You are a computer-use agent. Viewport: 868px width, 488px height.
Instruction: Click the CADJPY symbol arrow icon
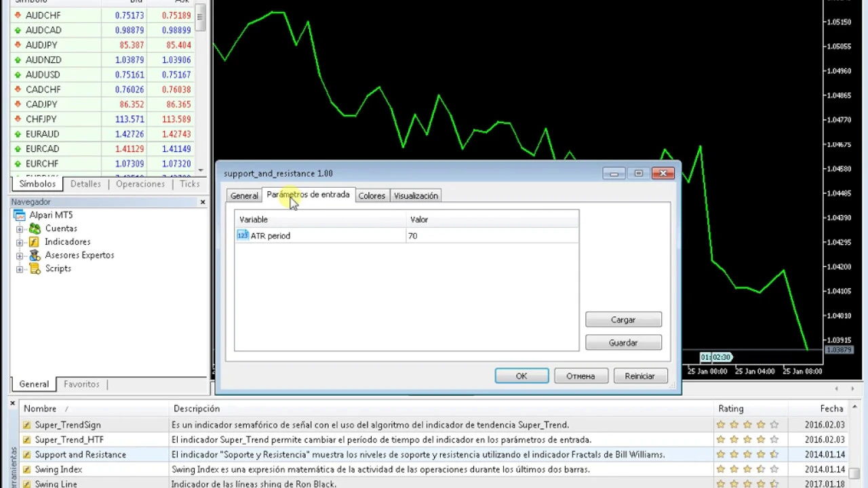click(18, 104)
